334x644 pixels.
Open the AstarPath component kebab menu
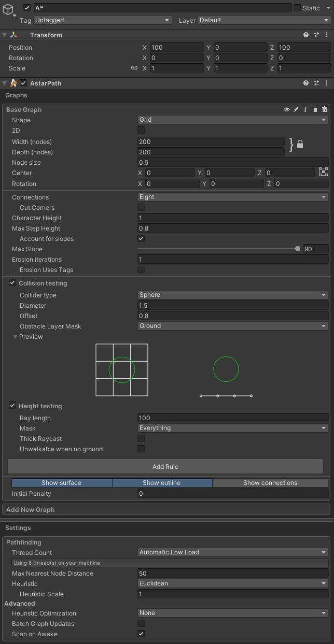(327, 83)
